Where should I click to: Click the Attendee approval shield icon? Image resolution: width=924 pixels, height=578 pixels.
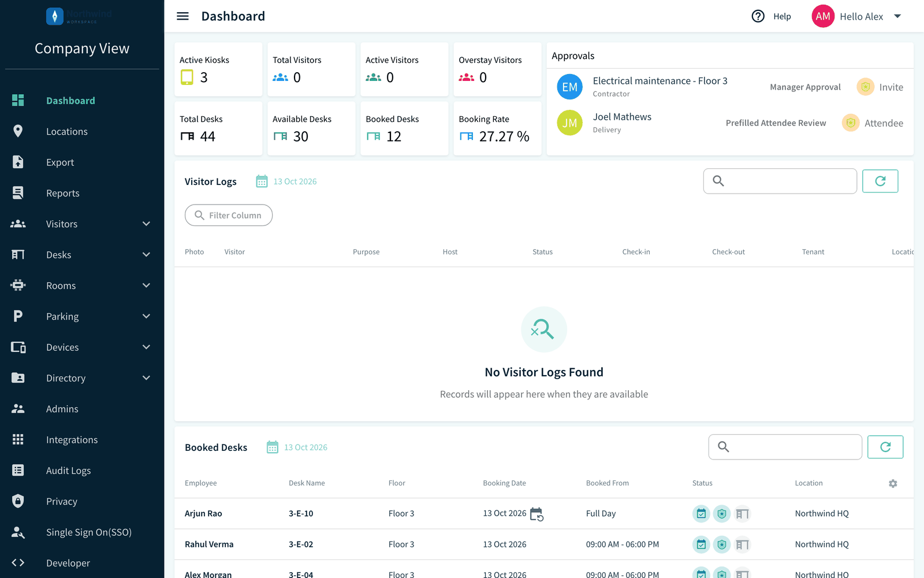click(x=851, y=123)
